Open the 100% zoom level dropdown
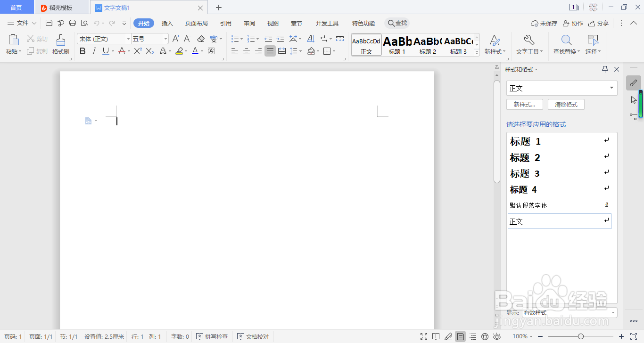Screen dimensions: 644x343 pyautogui.click(x=522, y=336)
